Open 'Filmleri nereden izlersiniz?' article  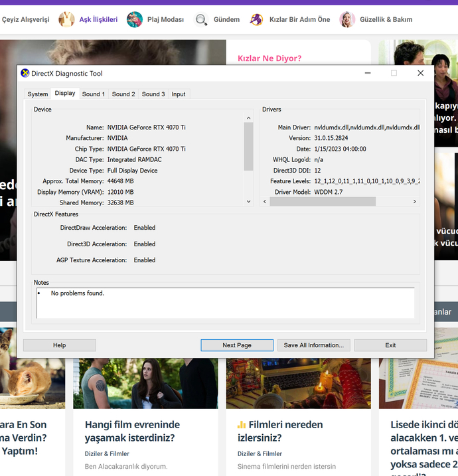[x=280, y=431]
